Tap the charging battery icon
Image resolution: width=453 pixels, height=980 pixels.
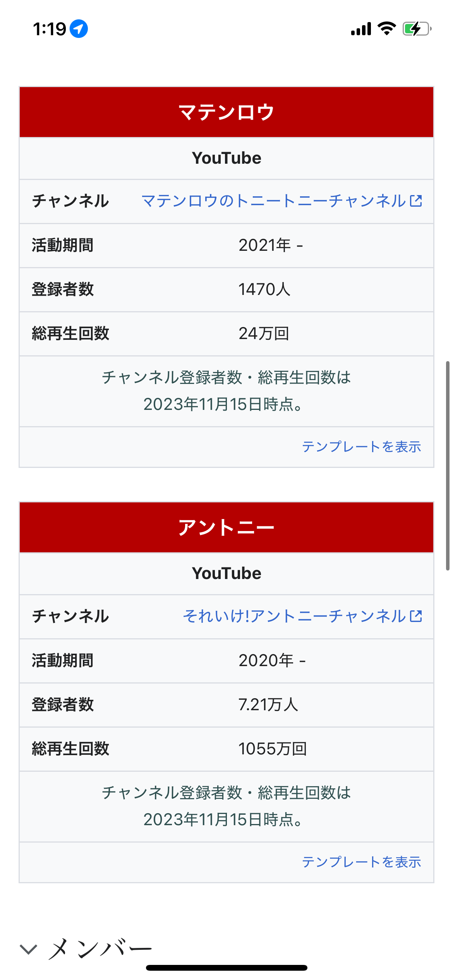click(417, 29)
